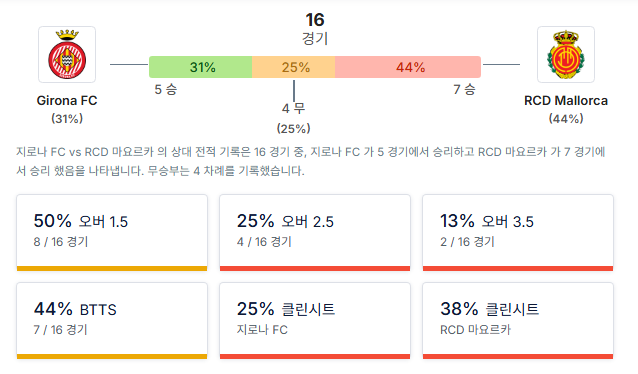Image resolution: width=638 pixels, height=374 pixels.
Task: Open the RCD Mallorca team name link
Action: click(x=566, y=101)
